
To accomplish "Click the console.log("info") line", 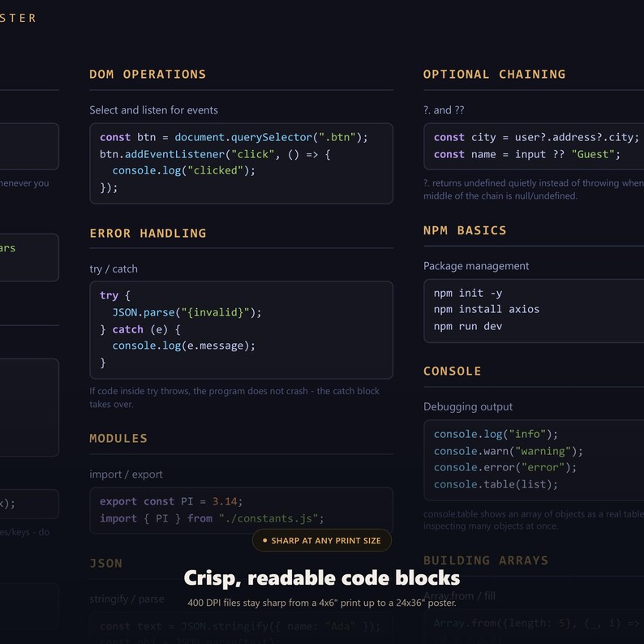I will [x=496, y=434].
